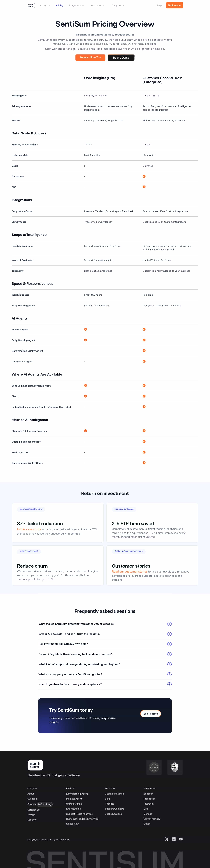Click the SentiSum logo in the header
The image size is (210, 868).
tap(31, 5)
